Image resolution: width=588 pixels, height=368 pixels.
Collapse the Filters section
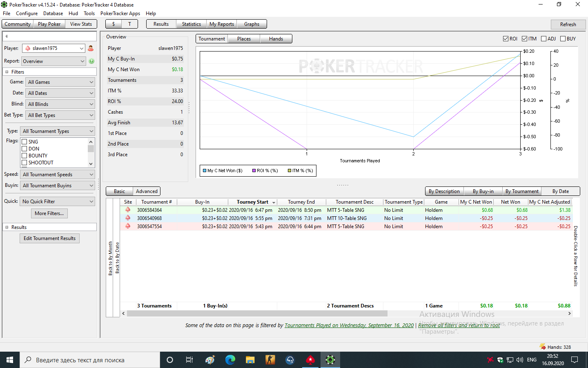click(x=7, y=72)
